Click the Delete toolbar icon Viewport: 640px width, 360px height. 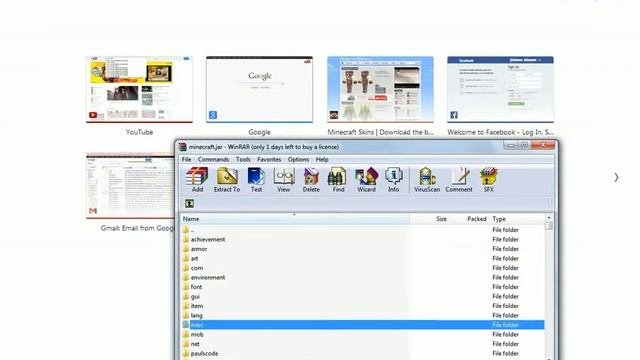[x=311, y=180]
